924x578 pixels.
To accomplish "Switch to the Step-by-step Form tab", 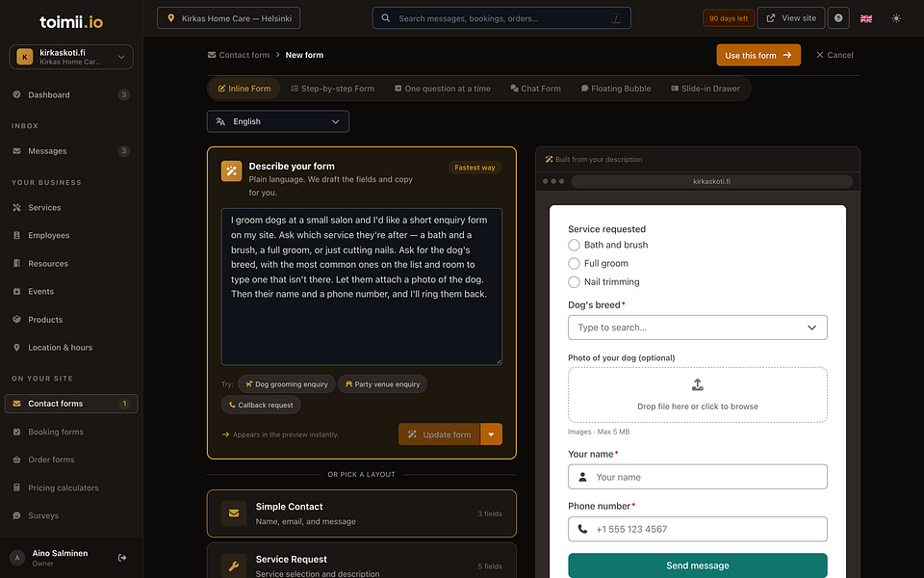I will [332, 89].
